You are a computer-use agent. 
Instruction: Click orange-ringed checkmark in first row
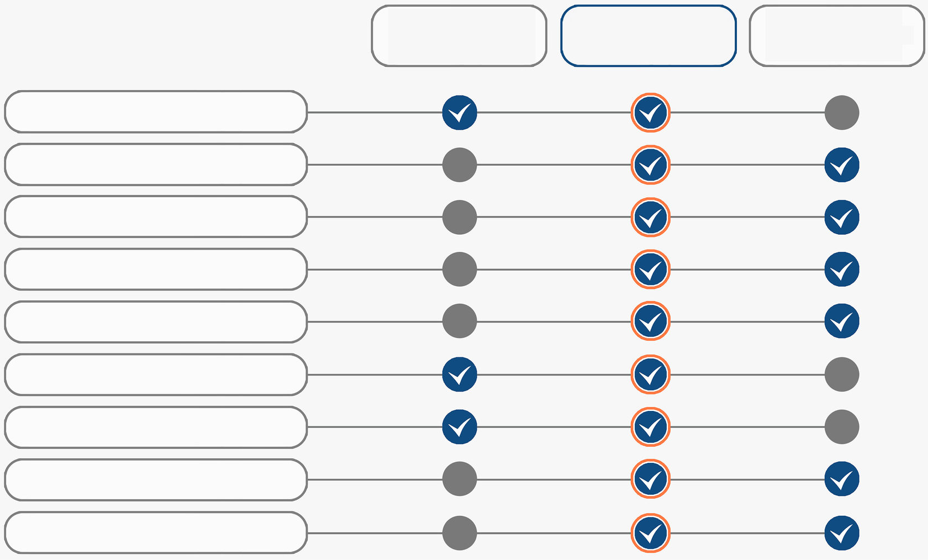click(650, 113)
